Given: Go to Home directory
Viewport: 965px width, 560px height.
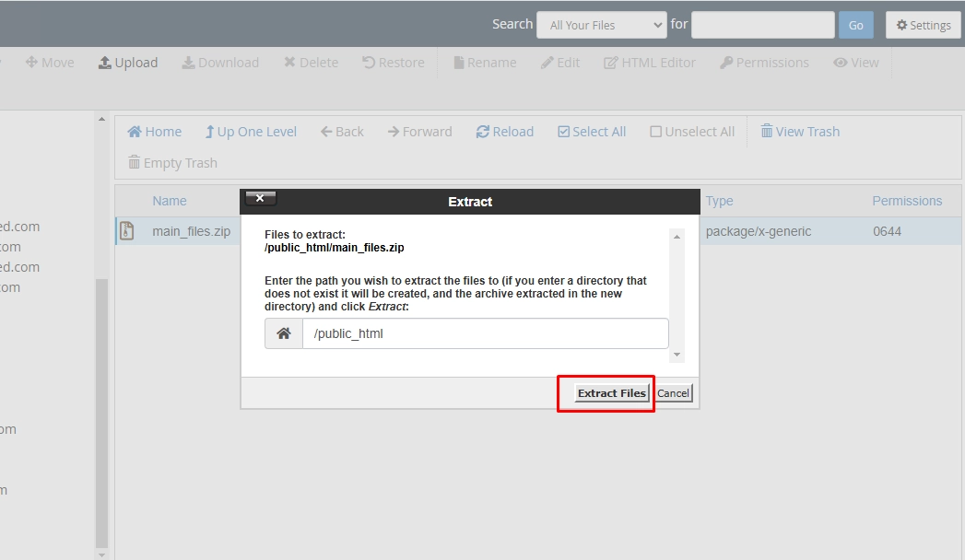Looking at the screenshot, I should 155,132.
